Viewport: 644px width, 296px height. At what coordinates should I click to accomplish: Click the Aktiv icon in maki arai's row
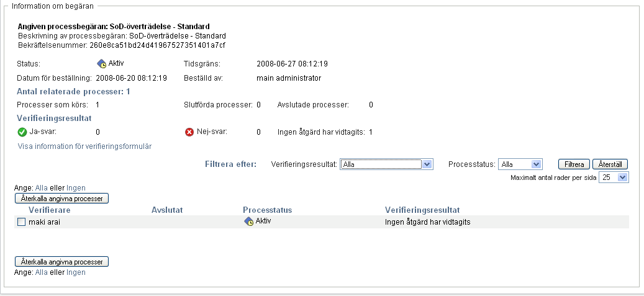249,222
